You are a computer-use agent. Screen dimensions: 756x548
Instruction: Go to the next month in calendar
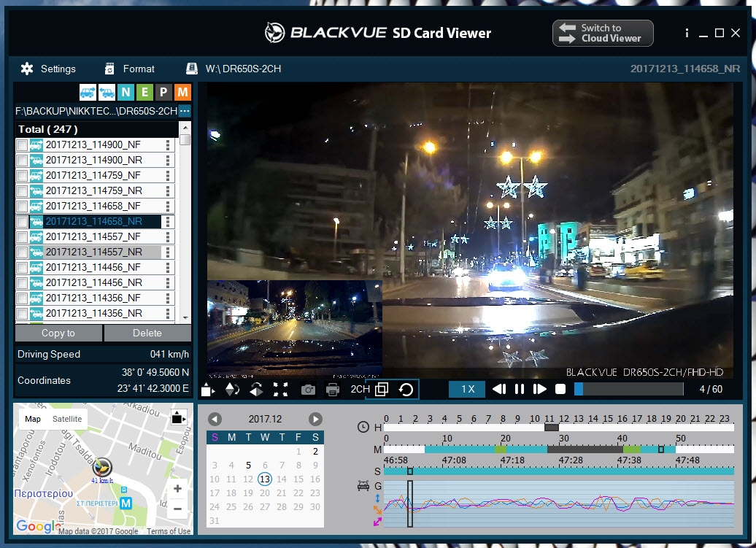point(315,419)
